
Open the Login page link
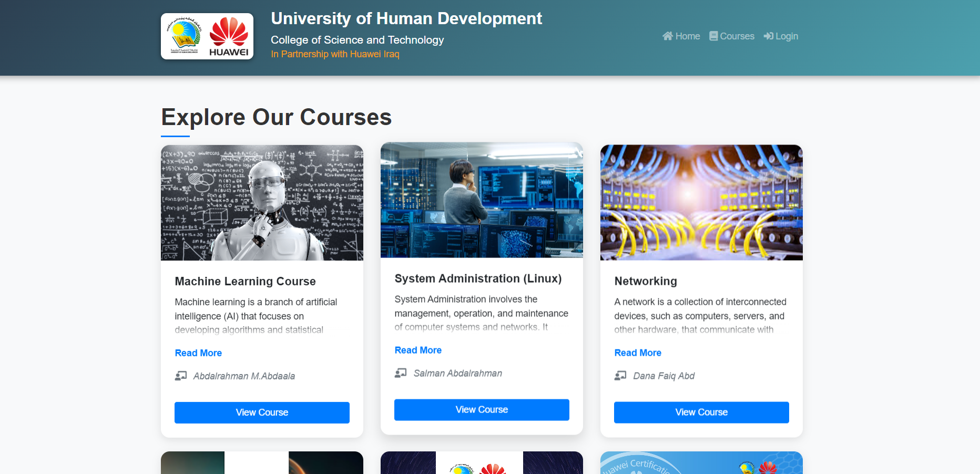(x=787, y=36)
